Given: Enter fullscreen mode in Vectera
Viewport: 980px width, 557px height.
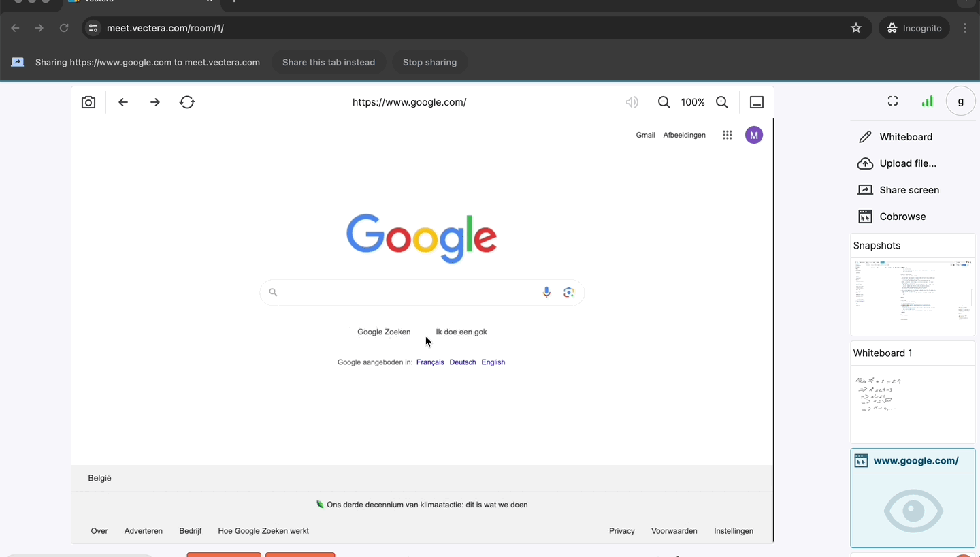Looking at the screenshot, I should [893, 101].
